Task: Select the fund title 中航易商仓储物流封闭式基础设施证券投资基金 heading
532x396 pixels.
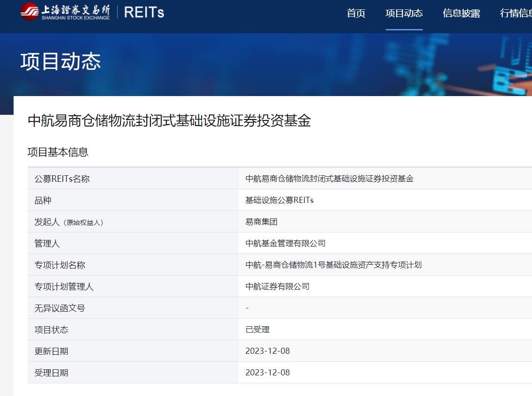Action: (169, 120)
